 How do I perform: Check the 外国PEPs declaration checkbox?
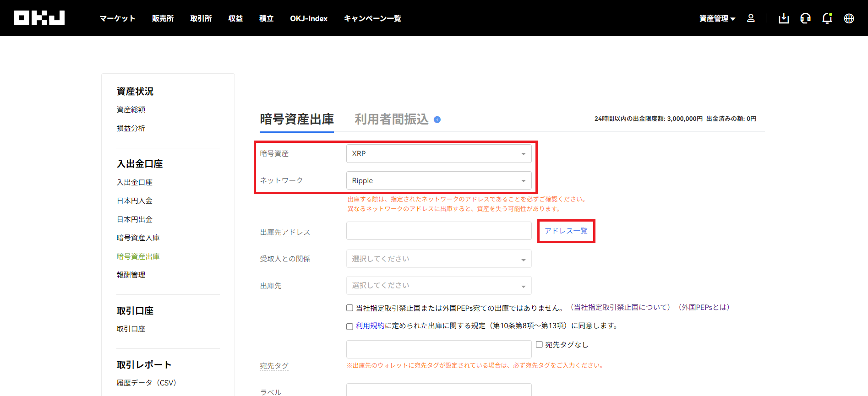coord(349,308)
